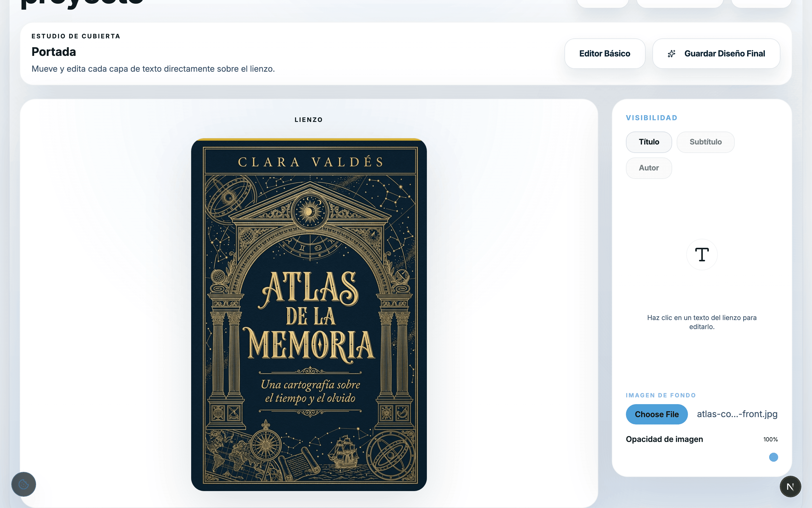
Task: Click description 'Mueve y edita cada capa'
Action: (153, 69)
